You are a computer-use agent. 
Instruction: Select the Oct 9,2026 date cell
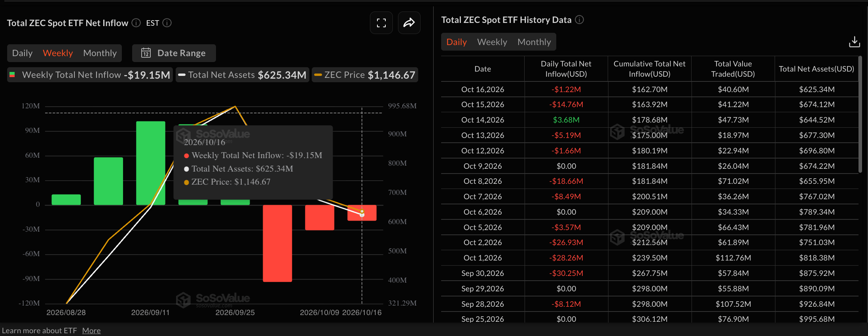coord(483,166)
